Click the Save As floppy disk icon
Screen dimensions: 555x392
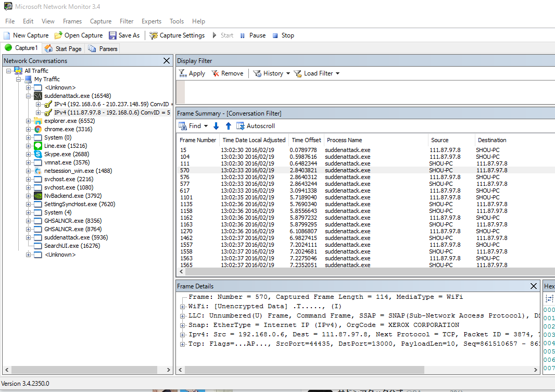coord(112,35)
